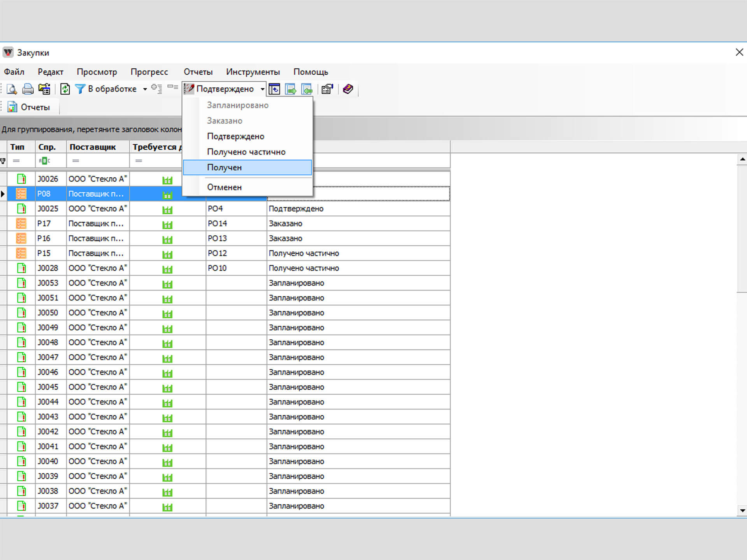Click the blue funnel filter icon

point(80,89)
